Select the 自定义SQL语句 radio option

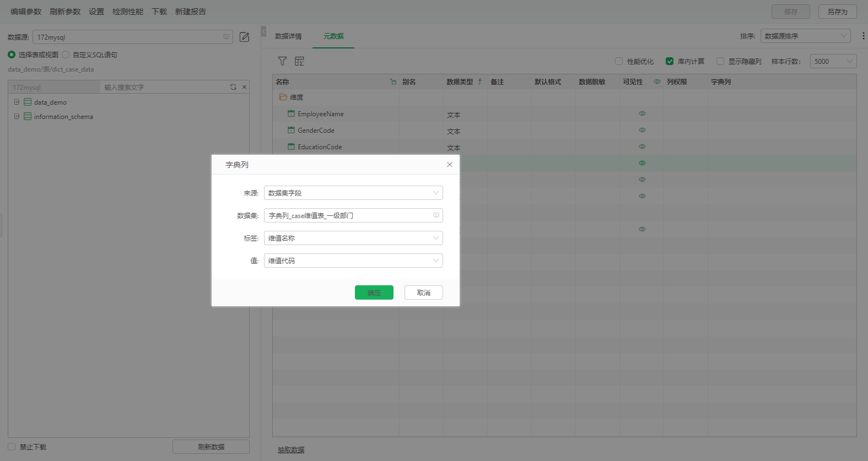pyautogui.click(x=66, y=55)
